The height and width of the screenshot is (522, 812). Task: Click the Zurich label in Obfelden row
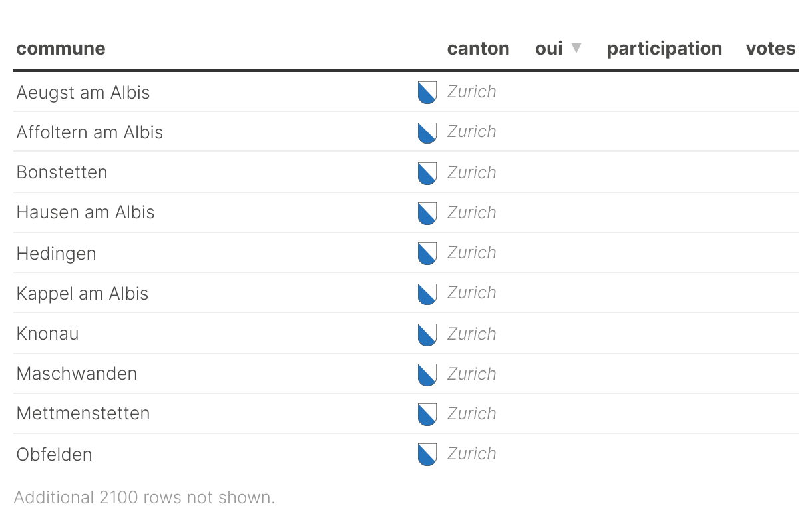[471, 454]
